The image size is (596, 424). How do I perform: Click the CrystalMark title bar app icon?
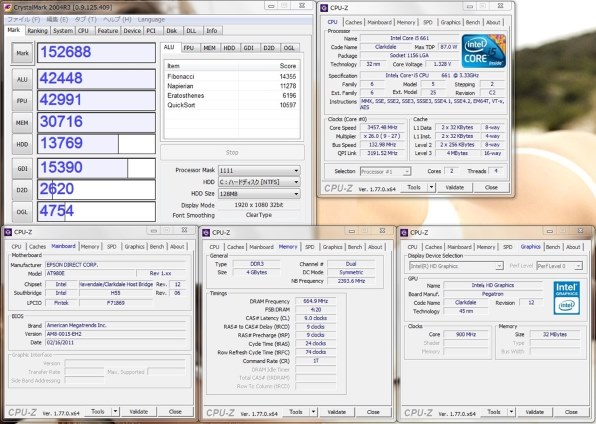pos(7,7)
